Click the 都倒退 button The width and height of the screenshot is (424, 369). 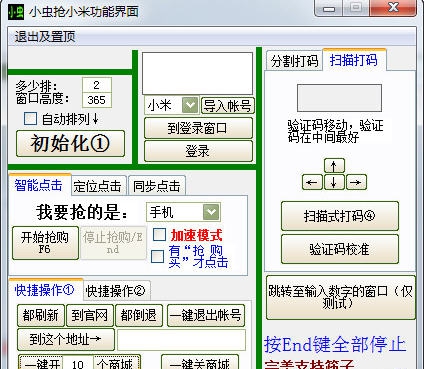click(139, 315)
